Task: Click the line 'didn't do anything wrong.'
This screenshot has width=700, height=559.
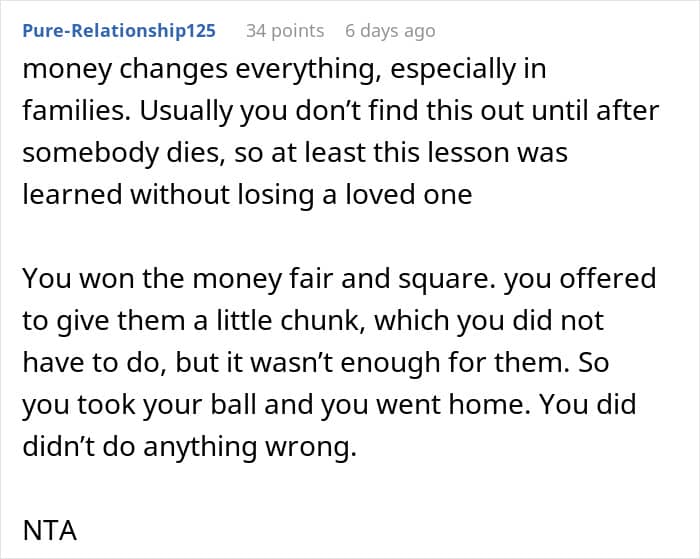Action: coord(189,447)
